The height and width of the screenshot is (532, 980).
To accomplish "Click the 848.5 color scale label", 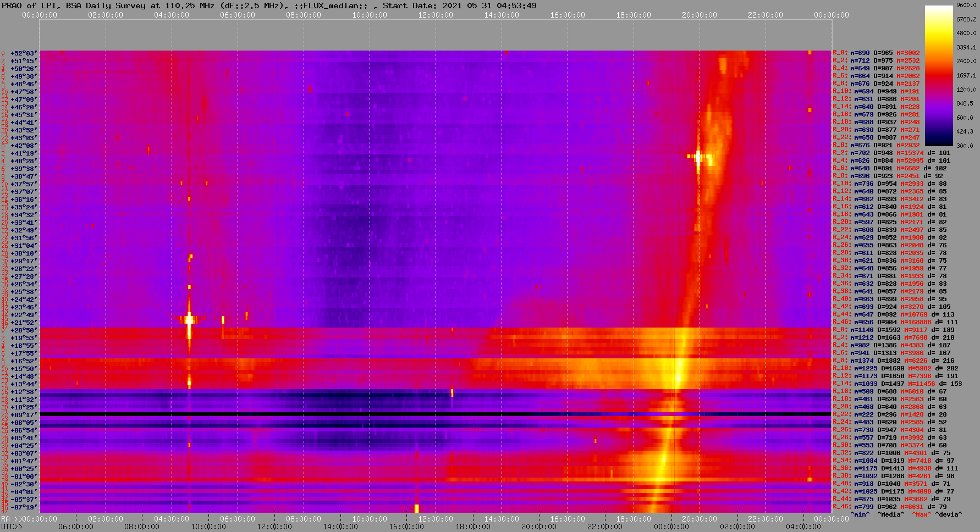I will click(x=965, y=103).
